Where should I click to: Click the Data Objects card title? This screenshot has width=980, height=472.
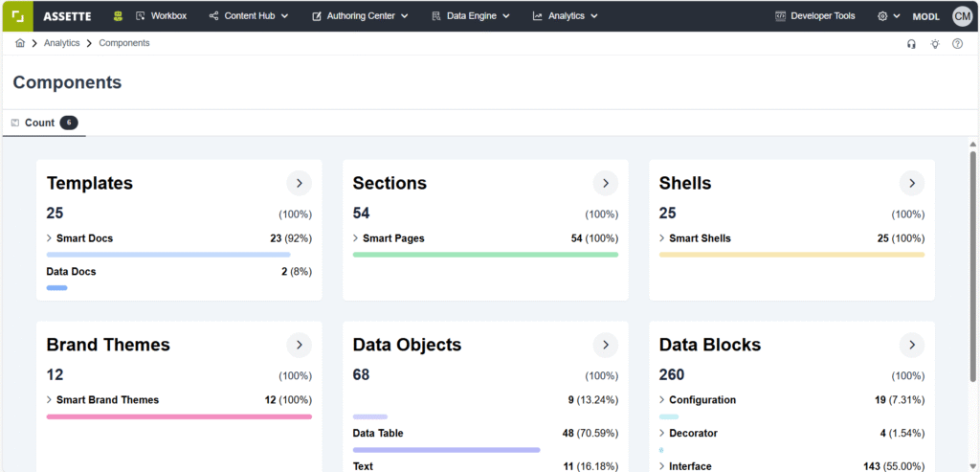pyautogui.click(x=407, y=345)
